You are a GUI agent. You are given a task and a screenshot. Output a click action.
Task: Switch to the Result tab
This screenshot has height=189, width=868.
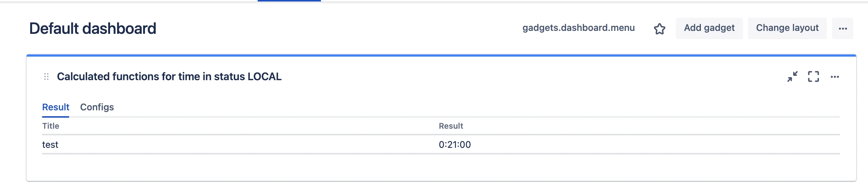click(x=56, y=107)
